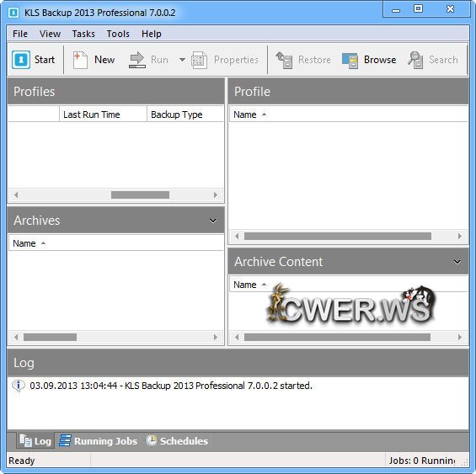This screenshot has width=476, height=474.
Task: Click the Restore toolbar icon
Action: 284,60
